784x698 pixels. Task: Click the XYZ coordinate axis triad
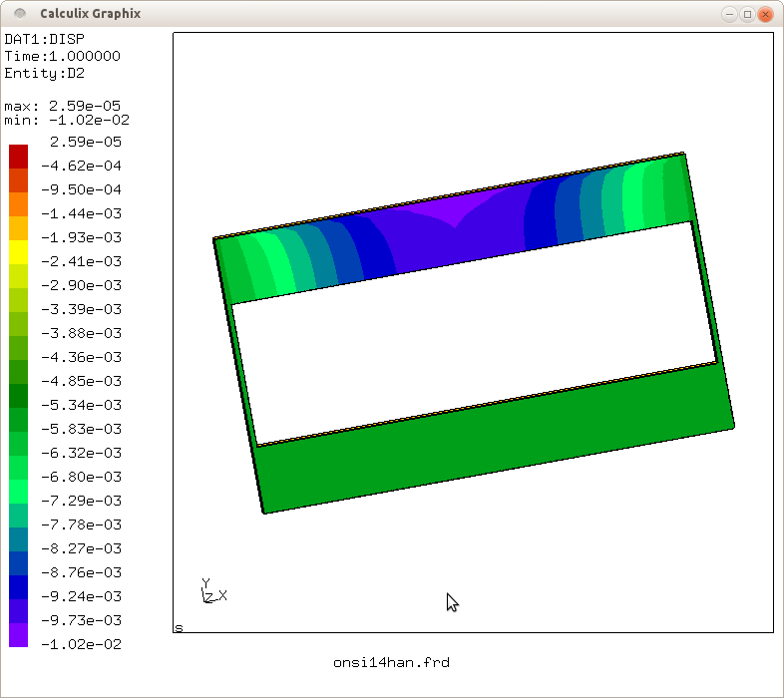214,591
